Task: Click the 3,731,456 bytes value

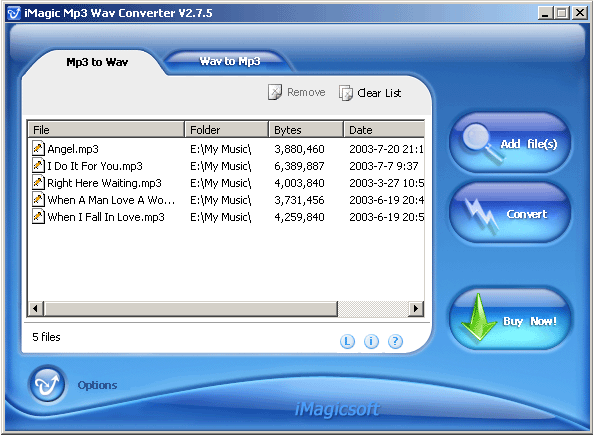Action: tap(299, 200)
